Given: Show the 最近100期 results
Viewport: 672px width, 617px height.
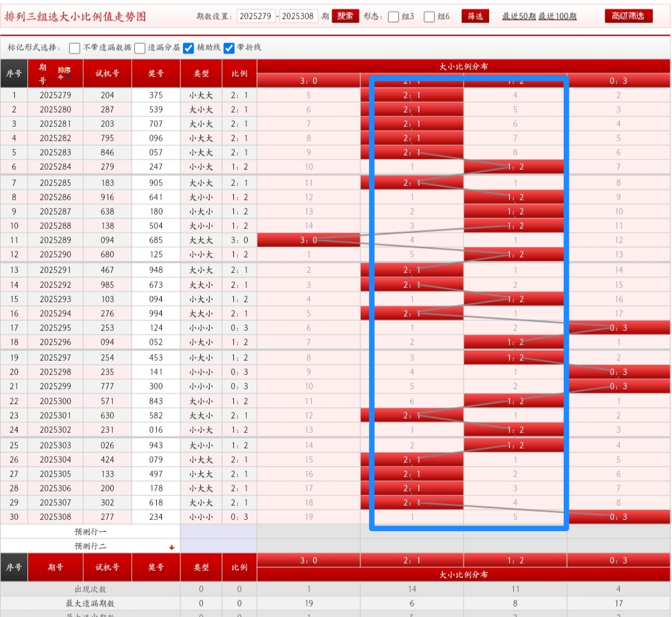Looking at the screenshot, I should coord(557,16).
